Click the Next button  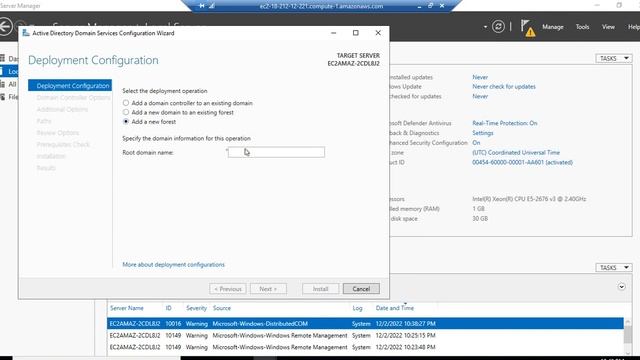pyautogui.click(x=268, y=289)
